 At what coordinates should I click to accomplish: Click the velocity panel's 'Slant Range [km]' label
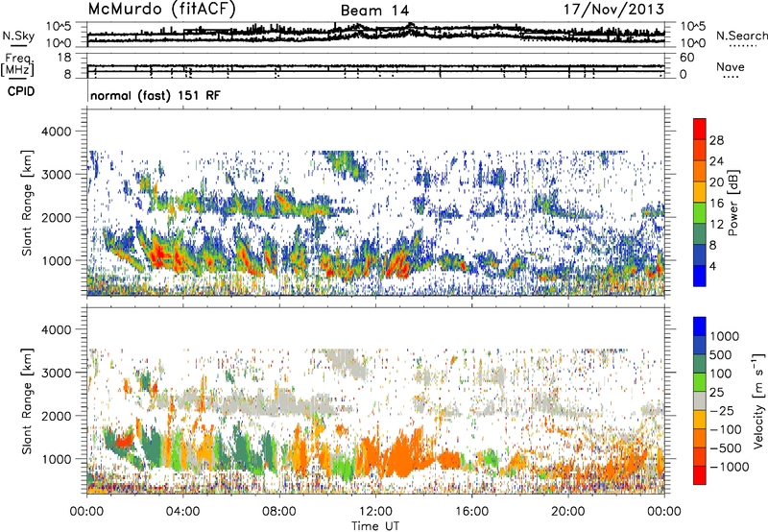coord(27,401)
